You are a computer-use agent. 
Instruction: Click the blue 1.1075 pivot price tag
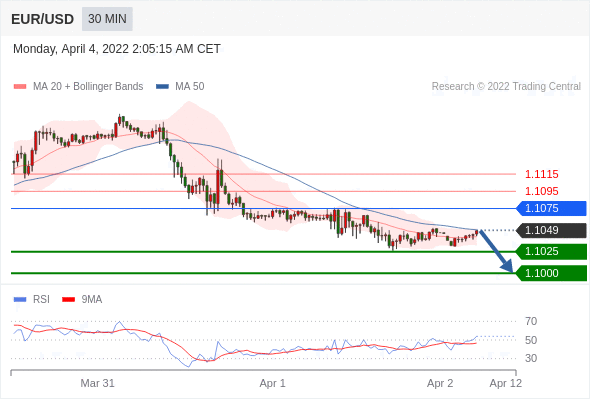[551, 208]
